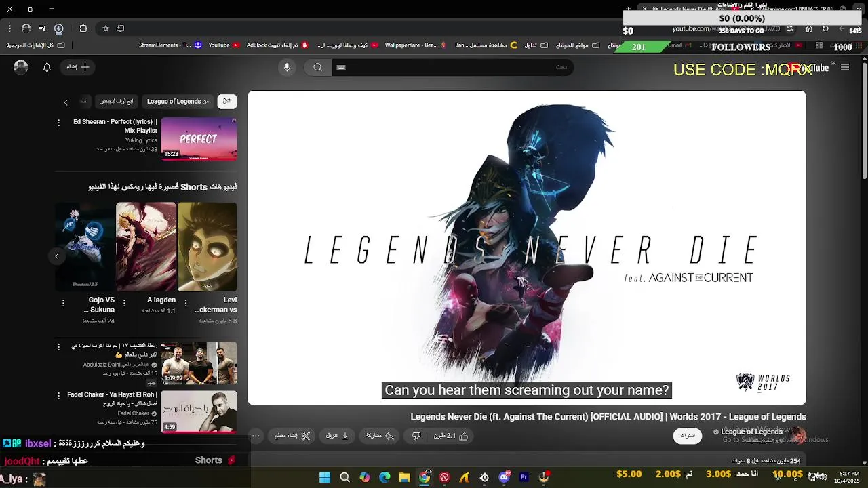Open the new tab plus button
Screen dimensions: 868x488
(628, 9)
